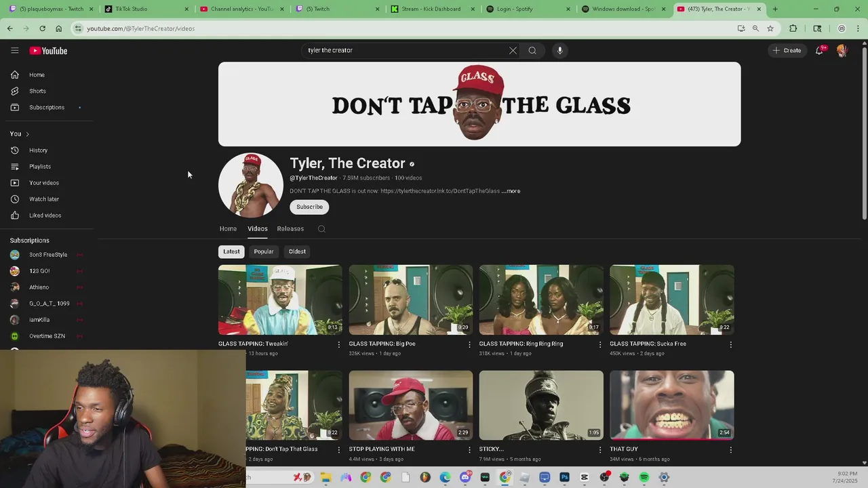Switch to channel Home tab

point(228,228)
